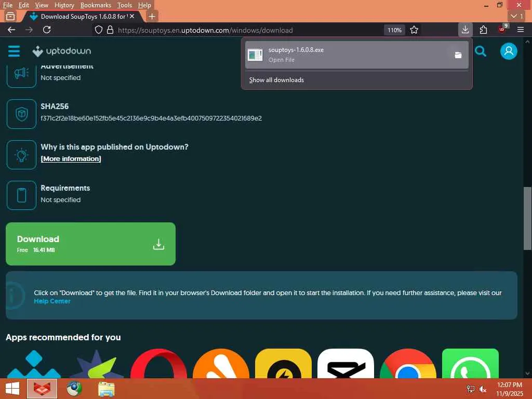The height and width of the screenshot is (399, 532).
Task: Open the CapCut recommended app icon
Action: point(345,363)
